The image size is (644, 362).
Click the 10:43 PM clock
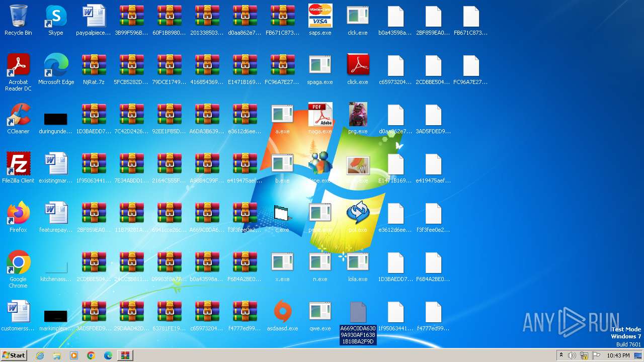(618, 355)
